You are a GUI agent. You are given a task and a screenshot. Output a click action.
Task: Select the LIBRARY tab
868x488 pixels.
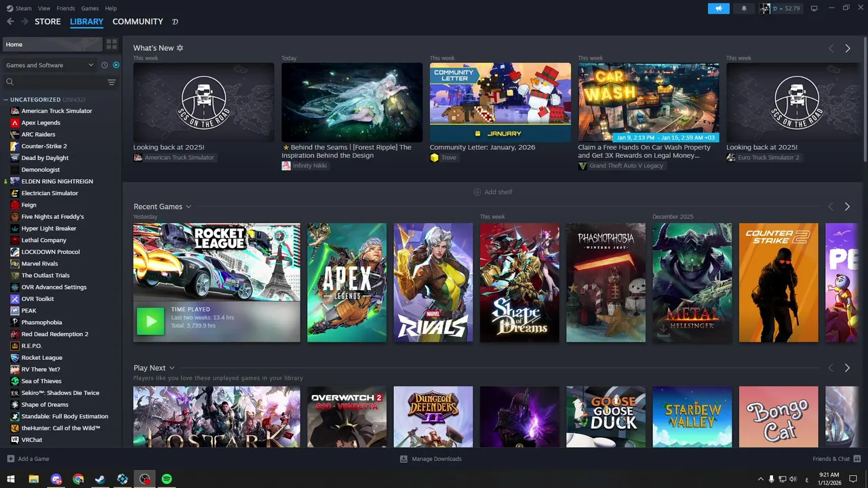[x=87, y=22]
